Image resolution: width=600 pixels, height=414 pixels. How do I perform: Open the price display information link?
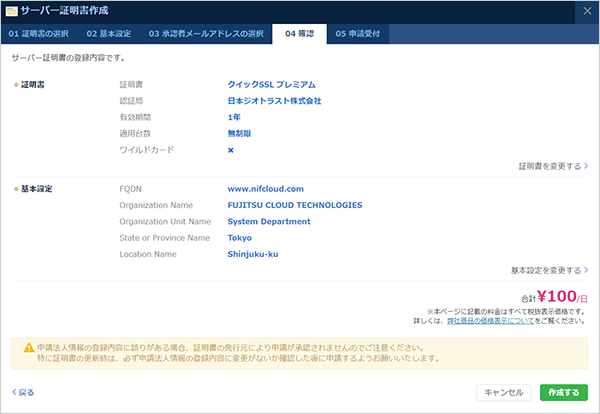point(490,321)
